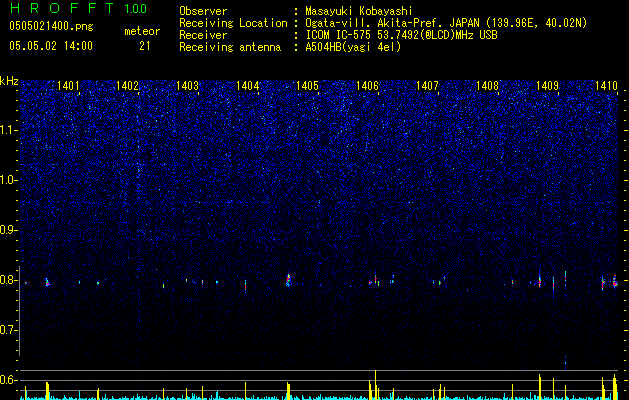Click the word "meteor" in the header
This screenshot has width=629, height=400.
142,31
